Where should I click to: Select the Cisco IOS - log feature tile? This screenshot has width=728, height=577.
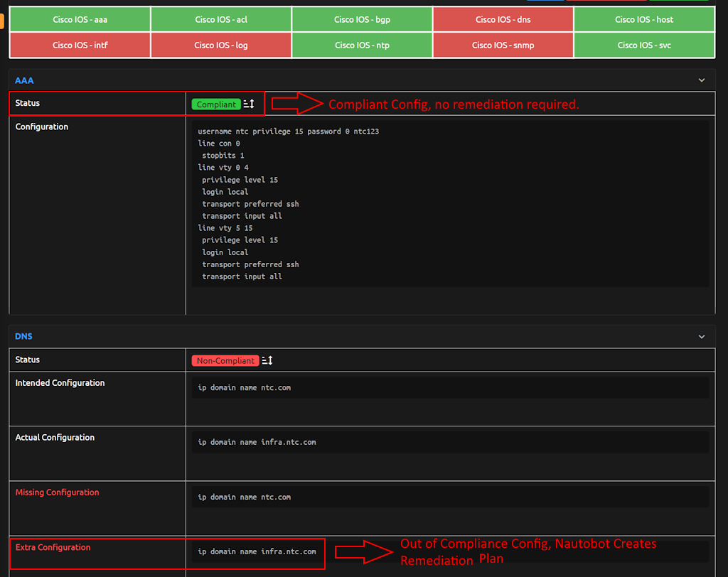[x=220, y=45]
